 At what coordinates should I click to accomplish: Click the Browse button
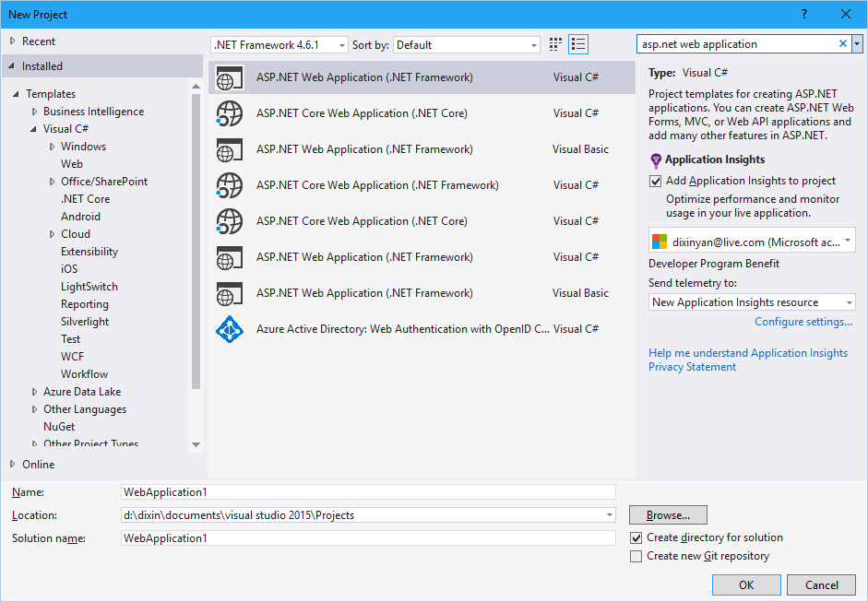(x=668, y=515)
